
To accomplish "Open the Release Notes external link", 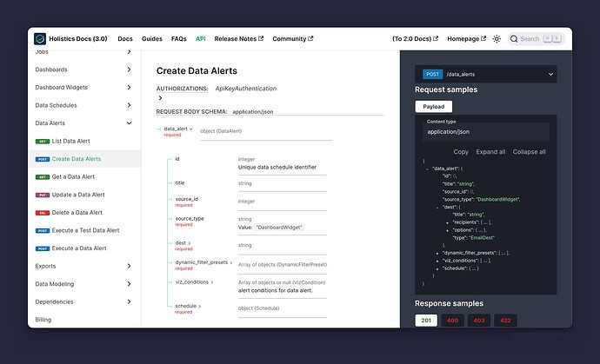I will coord(239,38).
